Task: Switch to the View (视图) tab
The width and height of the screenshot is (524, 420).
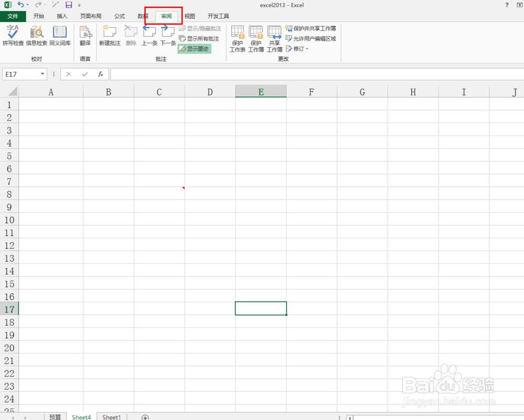Action: [190, 16]
